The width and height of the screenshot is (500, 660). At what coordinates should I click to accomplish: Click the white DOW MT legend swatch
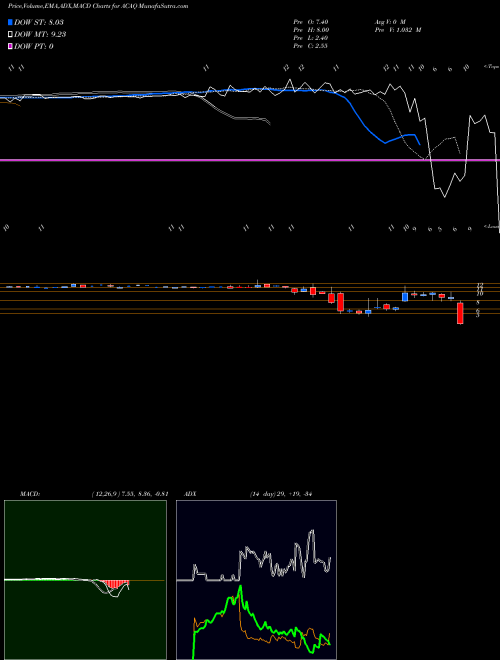(10, 35)
